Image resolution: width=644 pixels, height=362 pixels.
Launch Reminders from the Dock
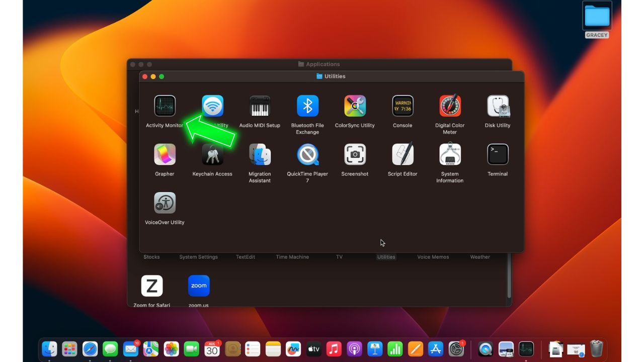[253, 348]
